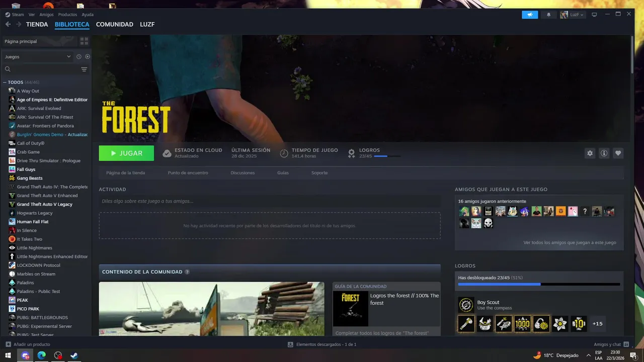
Task: Open Microsoft Edge from taskbar
Action: [41, 355]
